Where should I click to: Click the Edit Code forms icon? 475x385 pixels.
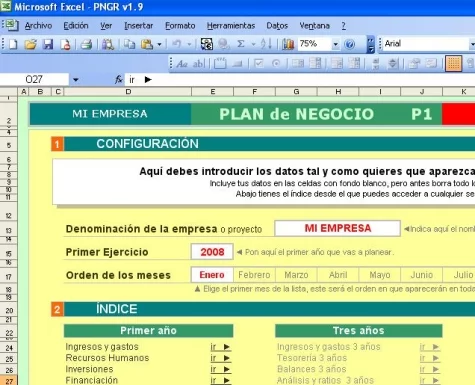click(x=431, y=63)
